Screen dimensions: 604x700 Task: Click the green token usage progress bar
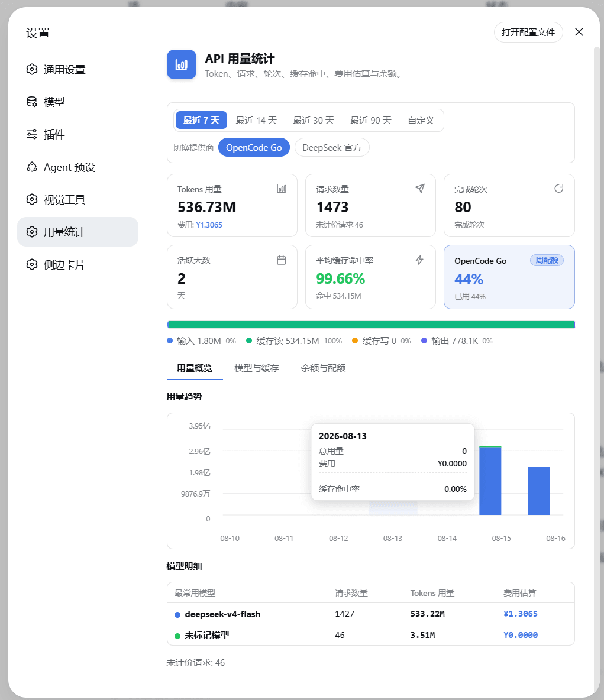tap(371, 325)
